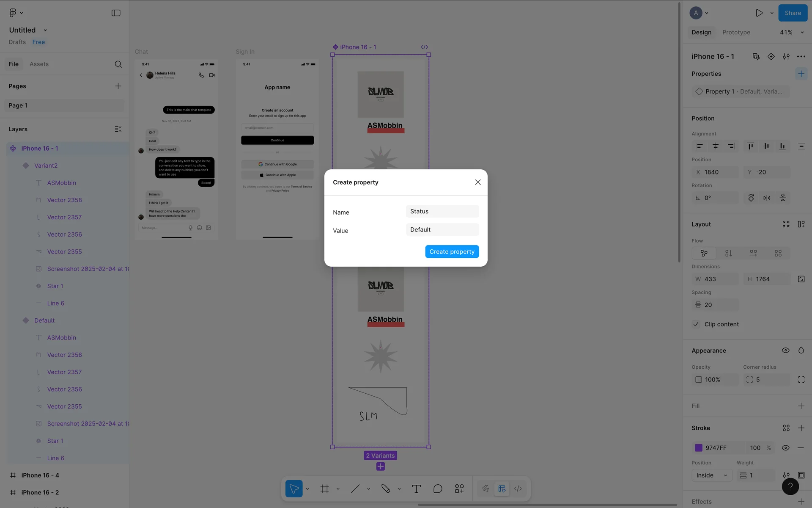Toggle stroke visibility eye icon

click(785, 448)
